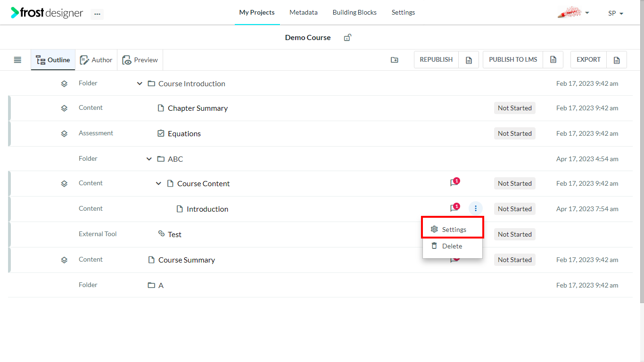The width and height of the screenshot is (644, 362).
Task: Open comments icon in Course Content row
Action: click(x=454, y=182)
